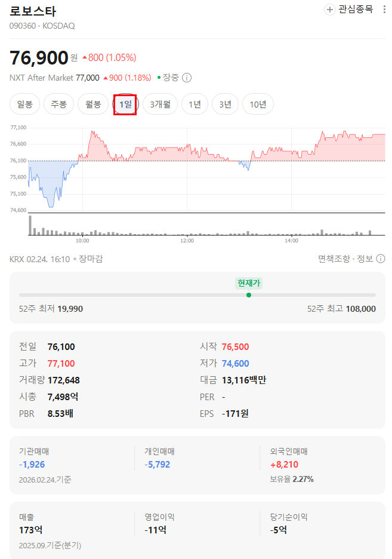Click the 2025.09.기준(분기) text
This screenshot has height=559, width=392.
pyautogui.click(x=50, y=545)
